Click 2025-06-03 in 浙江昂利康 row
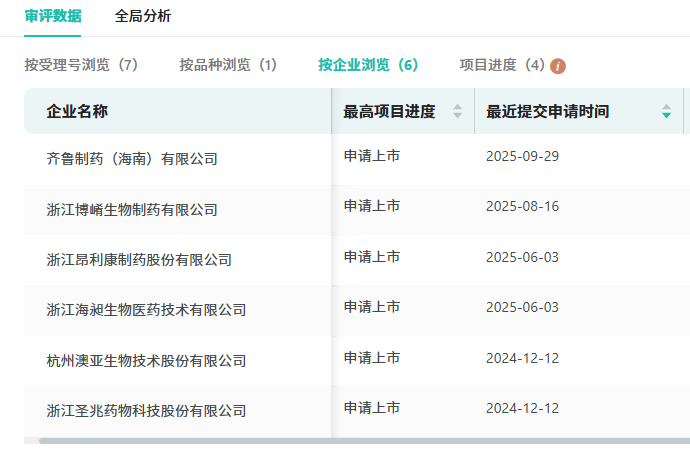Image resolution: width=690 pixels, height=455 pixels. (522, 257)
